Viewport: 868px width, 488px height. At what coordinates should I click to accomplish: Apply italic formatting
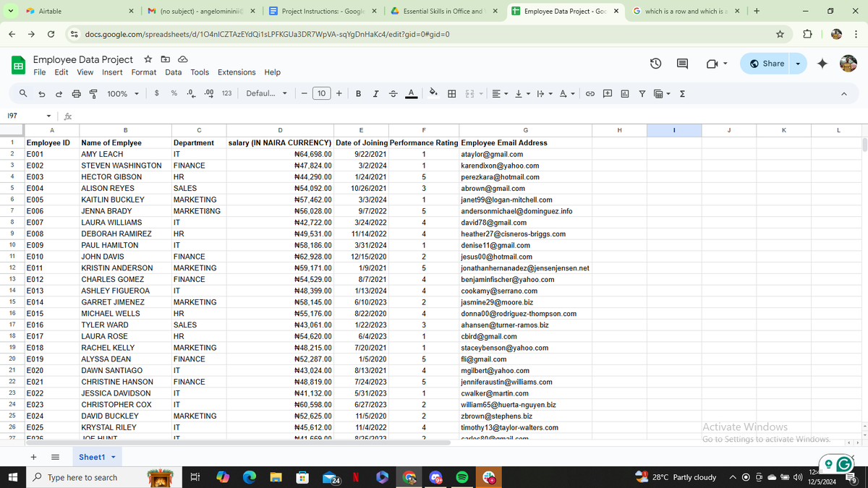pyautogui.click(x=376, y=93)
